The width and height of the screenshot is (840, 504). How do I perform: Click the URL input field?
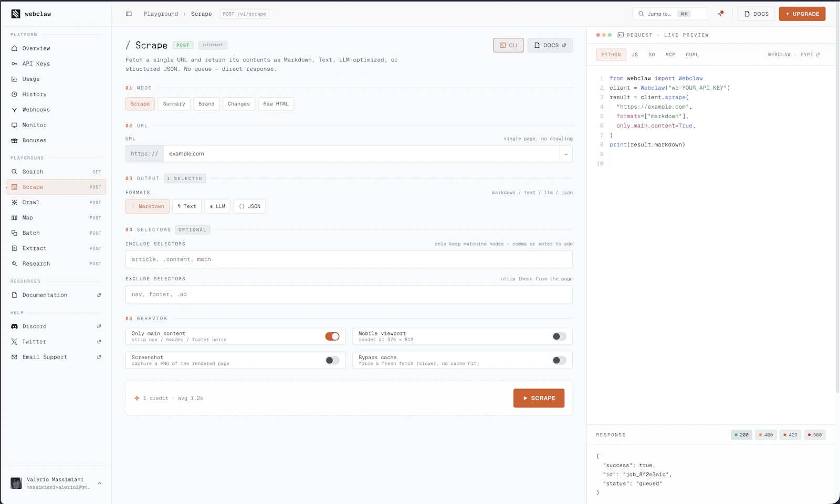[x=362, y=154]
